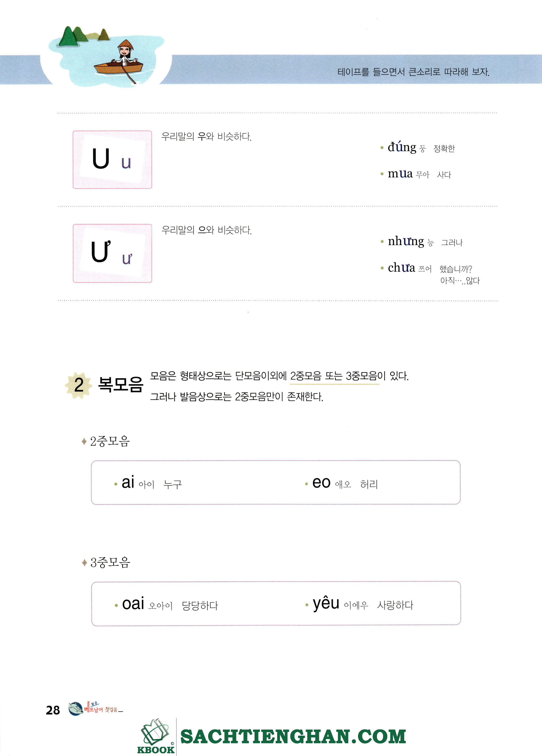
Task: Open the SACHTIENGHAN.COM link
Action: tap(293, 737)
